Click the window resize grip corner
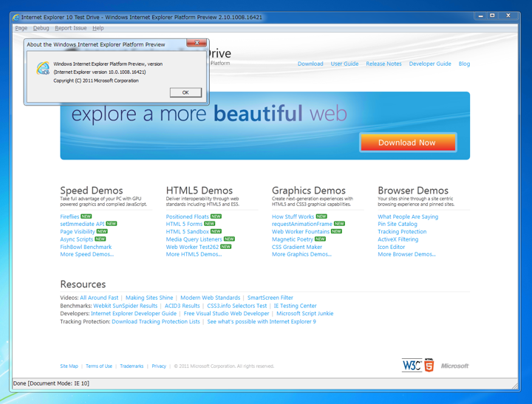 click(x=515, y=386)
